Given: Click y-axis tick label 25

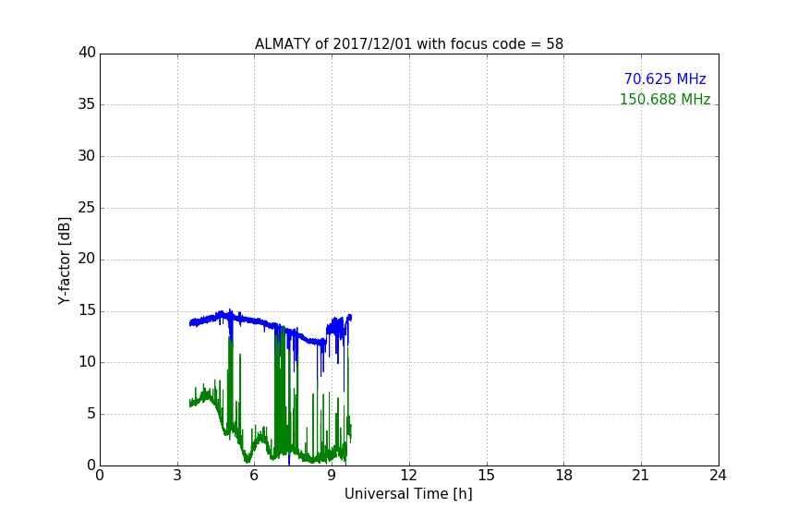Looking at the screenshot, I should click(87, 208).
